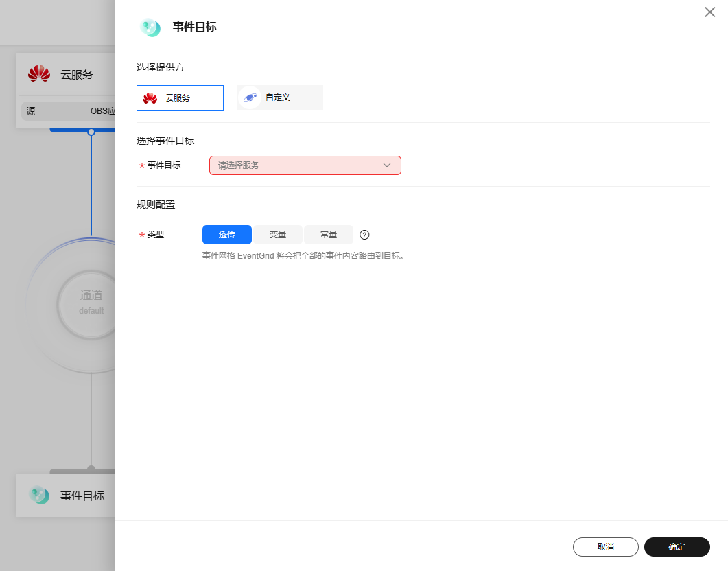The height and width of the screenshot is (571, 728).
Task: Click the 事件目标 icon on the bottom-left card
Action: point(39,495)
